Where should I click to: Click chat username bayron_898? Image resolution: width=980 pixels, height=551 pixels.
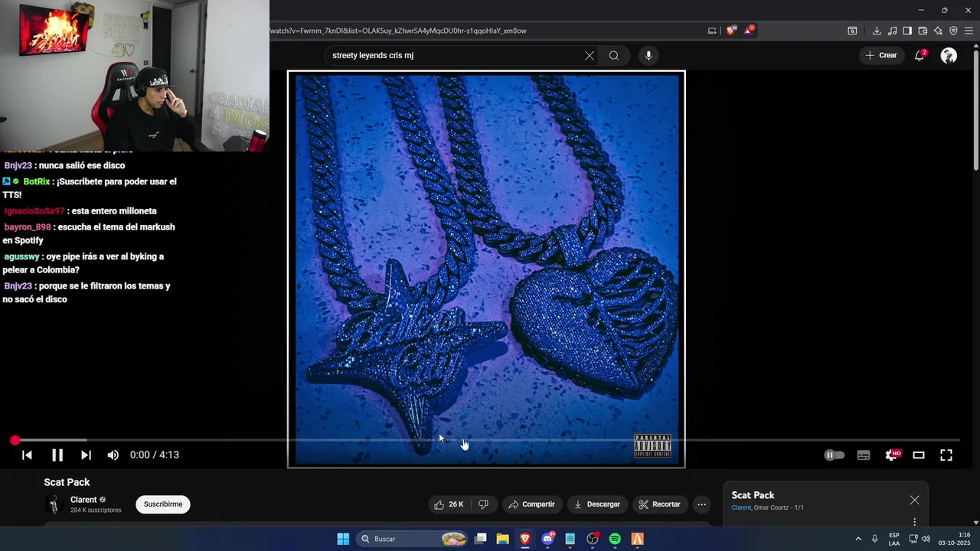28,227
